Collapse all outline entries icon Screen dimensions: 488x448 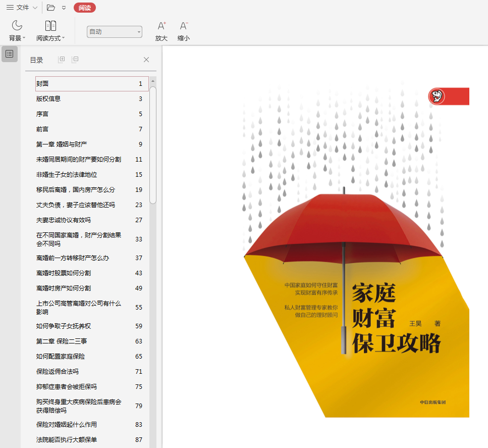pos(75,60)
